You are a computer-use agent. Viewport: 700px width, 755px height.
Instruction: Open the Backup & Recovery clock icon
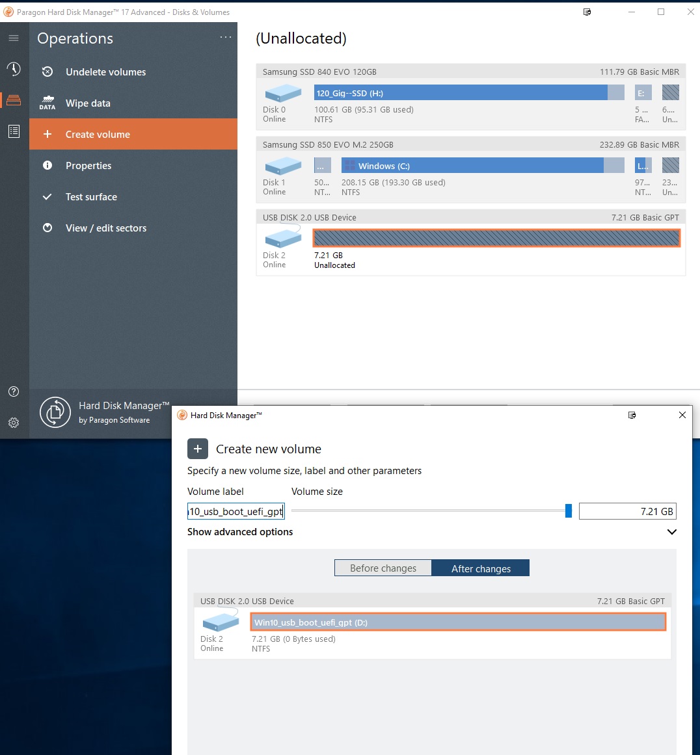tap(14, 69)
